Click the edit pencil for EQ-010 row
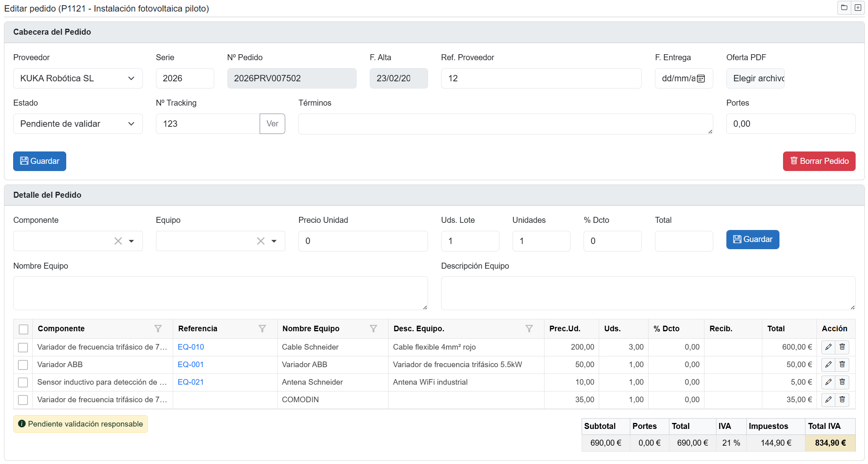868x464 pixels. tap(828, 347)
